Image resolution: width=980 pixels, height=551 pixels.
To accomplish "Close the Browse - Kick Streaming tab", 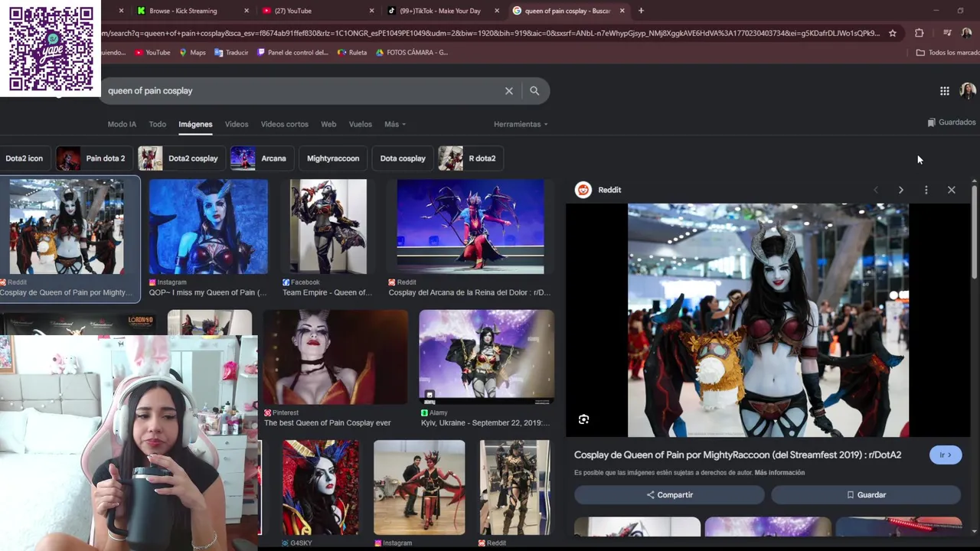I will click(246, 11).
